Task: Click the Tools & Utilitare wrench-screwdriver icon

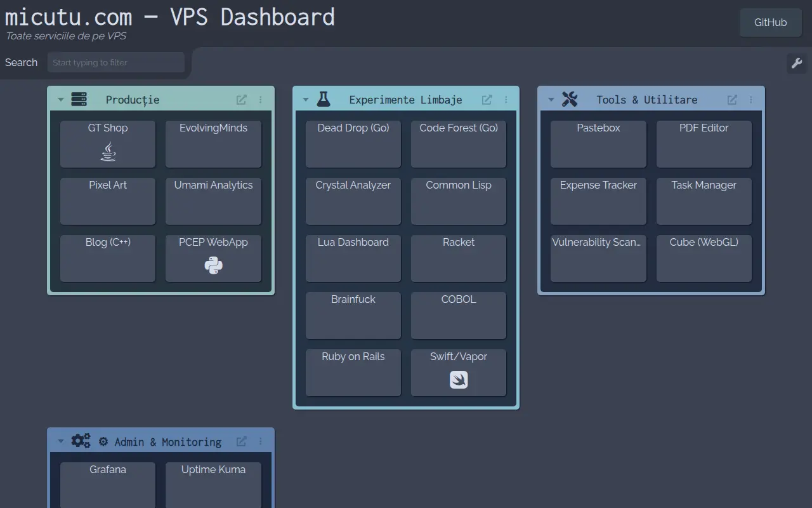Action: click(570, 99)
